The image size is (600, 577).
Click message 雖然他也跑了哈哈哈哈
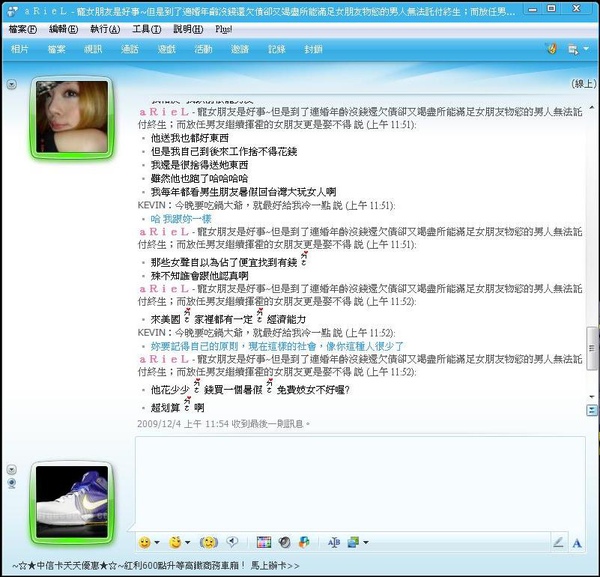(199, 178)
